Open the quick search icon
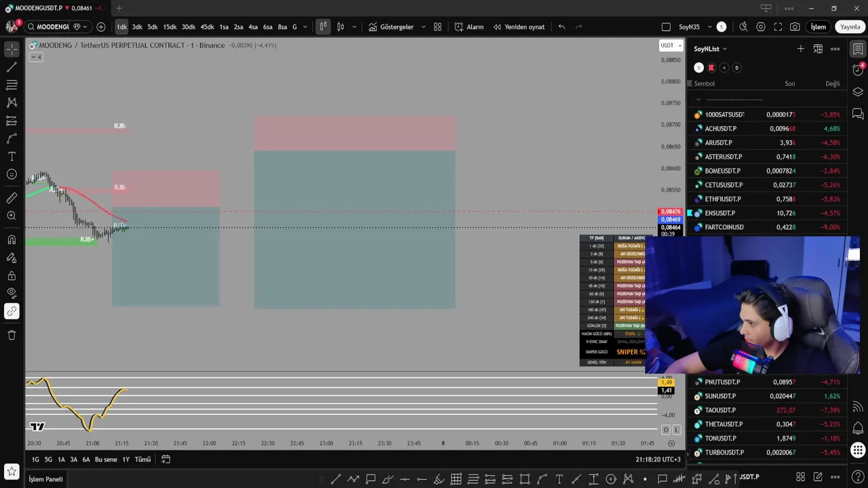This screenshot has width=868, height=488. (743, 27)
